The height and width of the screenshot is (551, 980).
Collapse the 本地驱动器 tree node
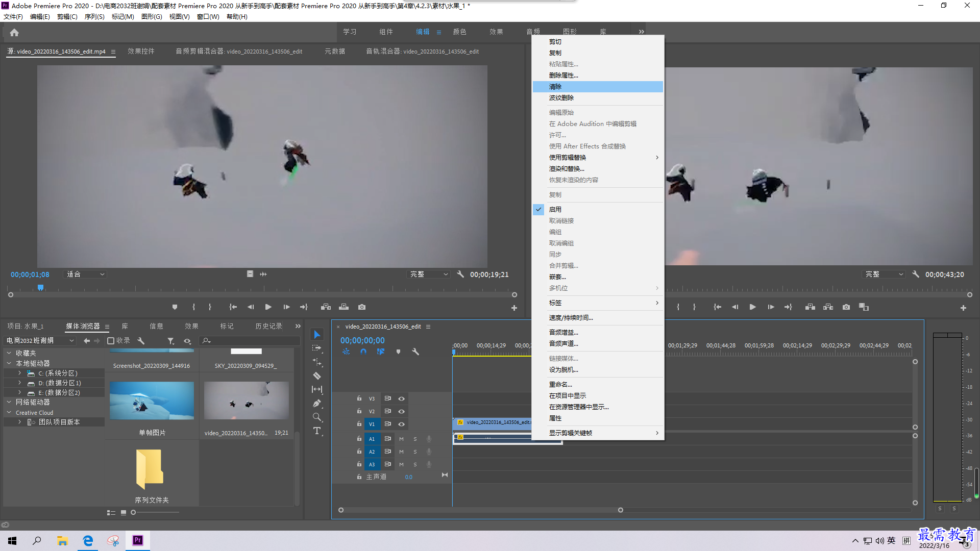pos(9,364)
